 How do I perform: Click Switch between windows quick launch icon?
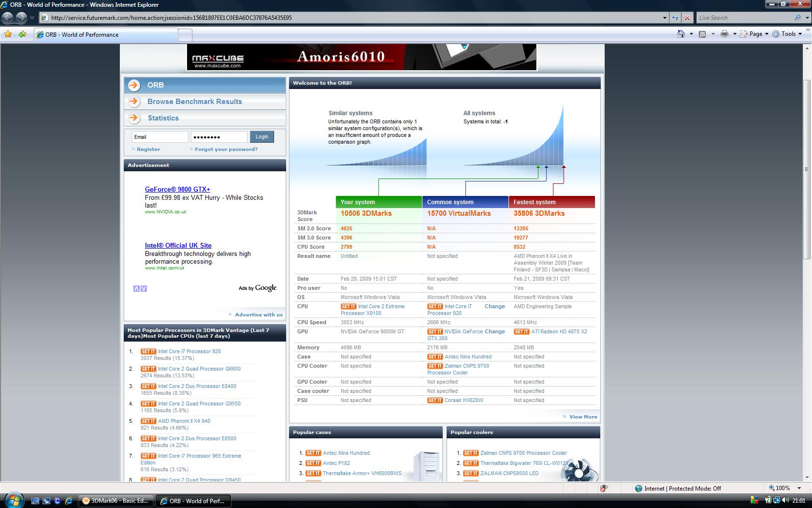(x=46, y=501)
